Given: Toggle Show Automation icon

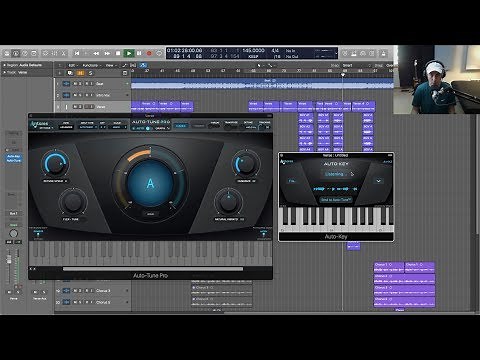Looking at the screenshot, I should tap(125, 65).
